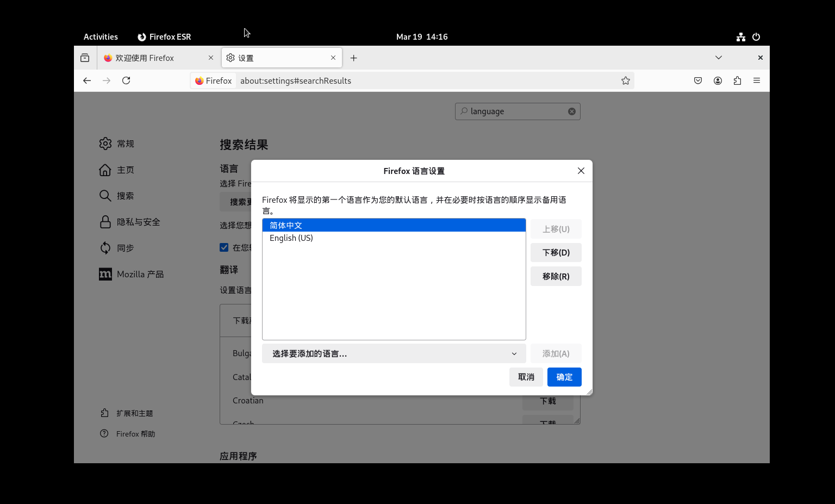Click the reload page icon
This screenshot has width=835, height=504.
(126, 80)
